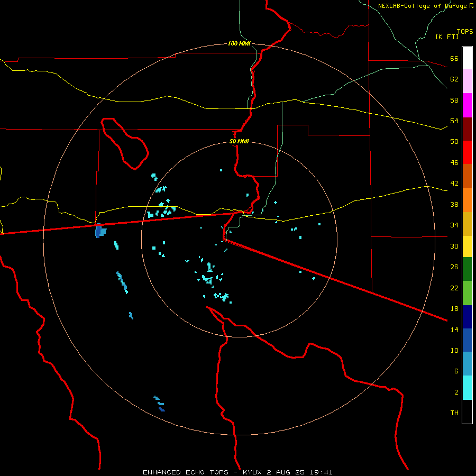Image resolution: width=476 pixels, height=476 pixels.
Task: Click the legend value "50"
Action: click(454, 141)
